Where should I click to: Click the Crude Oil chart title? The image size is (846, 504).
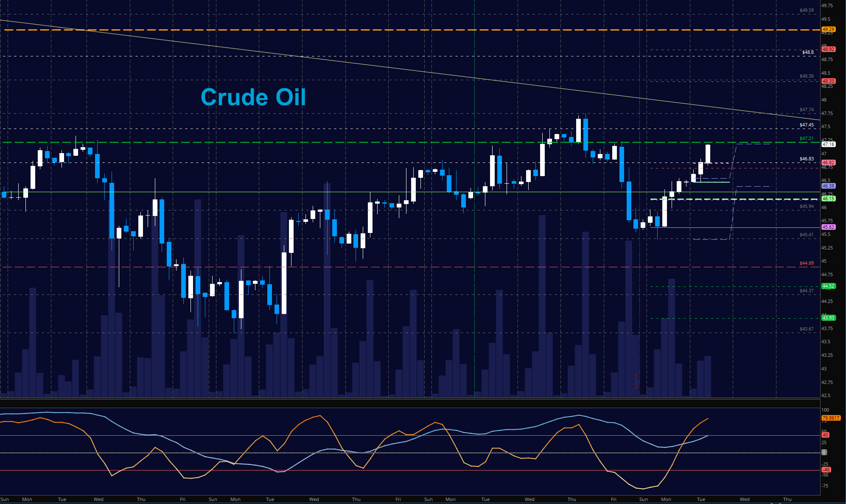click(x=253, y=97)
